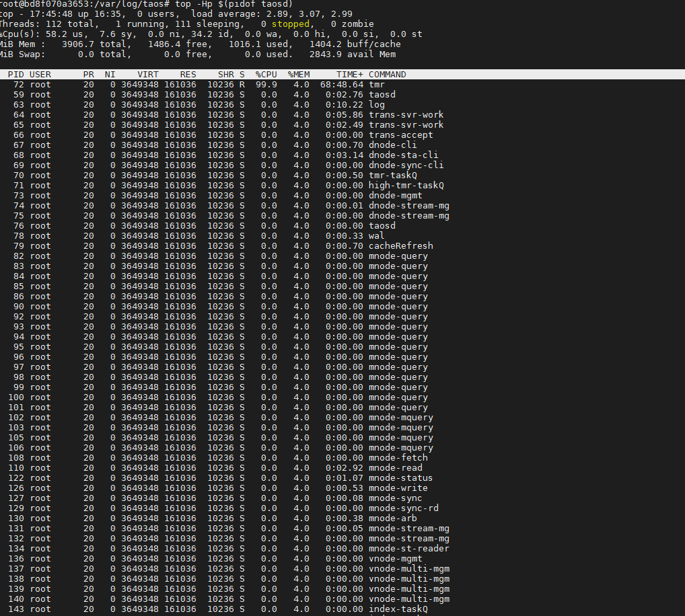Viewport: 685px width, 616px height.
Task: Click the mnode-status command name
Action: pyautogui.click(x=400, y=478)
